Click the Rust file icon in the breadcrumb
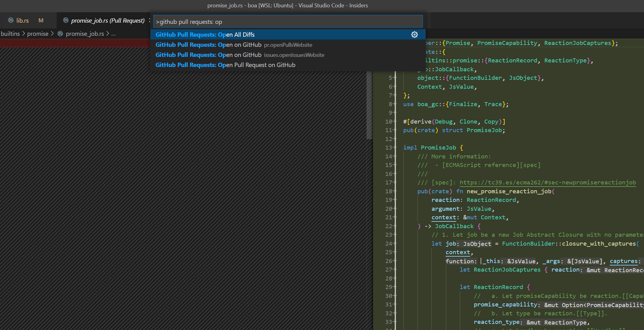 coord(60,34)
